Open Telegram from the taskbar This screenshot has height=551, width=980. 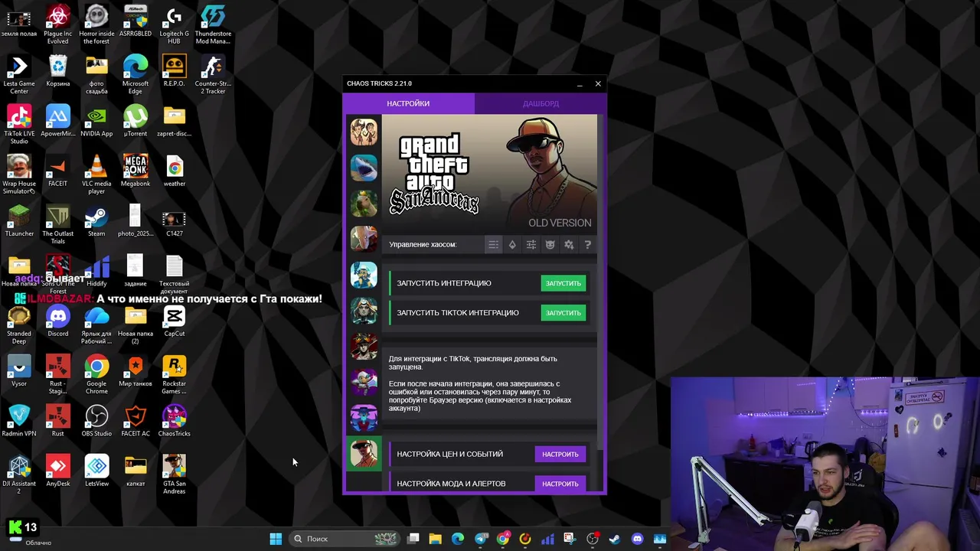[x=481, y=539]
